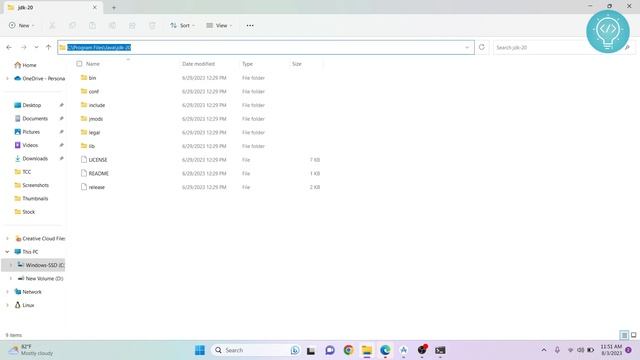This screenshot has width=640, height=360.
Task: Sort by the Name column header
Action: [x=93, y=64]
